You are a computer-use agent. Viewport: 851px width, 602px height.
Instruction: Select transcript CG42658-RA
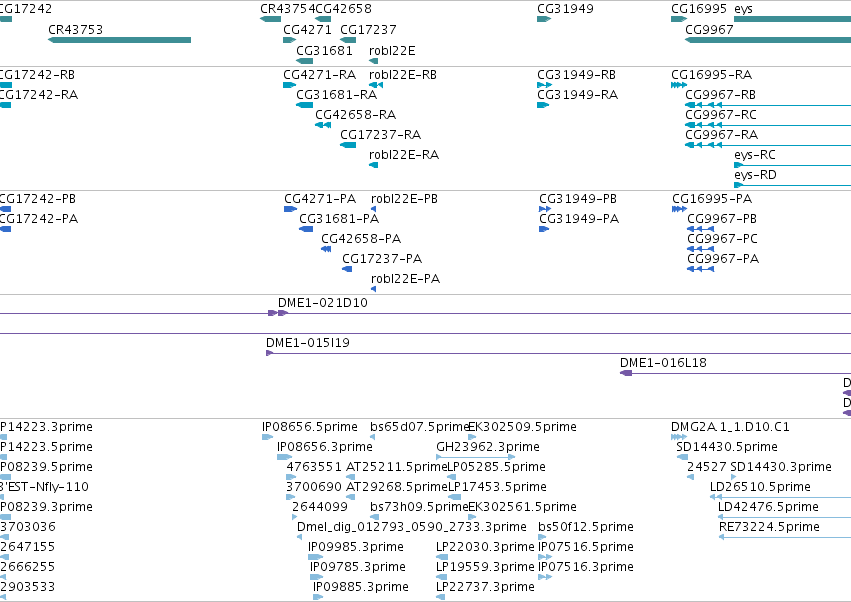coord(355,115)
